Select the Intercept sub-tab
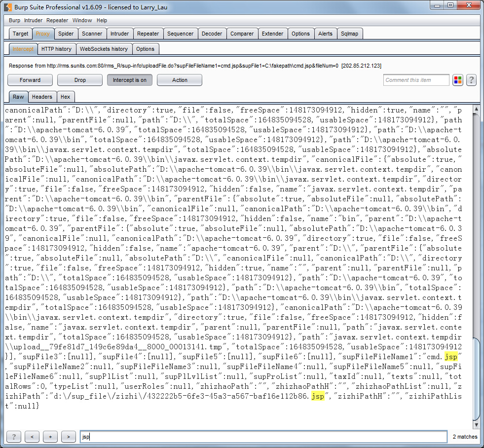This screenshot has height=448, width=484. pos(23,49)
